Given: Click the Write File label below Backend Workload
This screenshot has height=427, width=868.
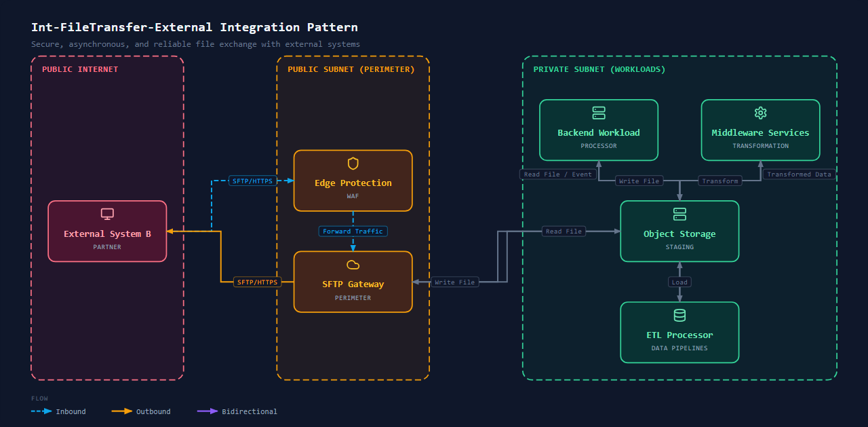Looking at the screenshot, I should click(639, 181).
